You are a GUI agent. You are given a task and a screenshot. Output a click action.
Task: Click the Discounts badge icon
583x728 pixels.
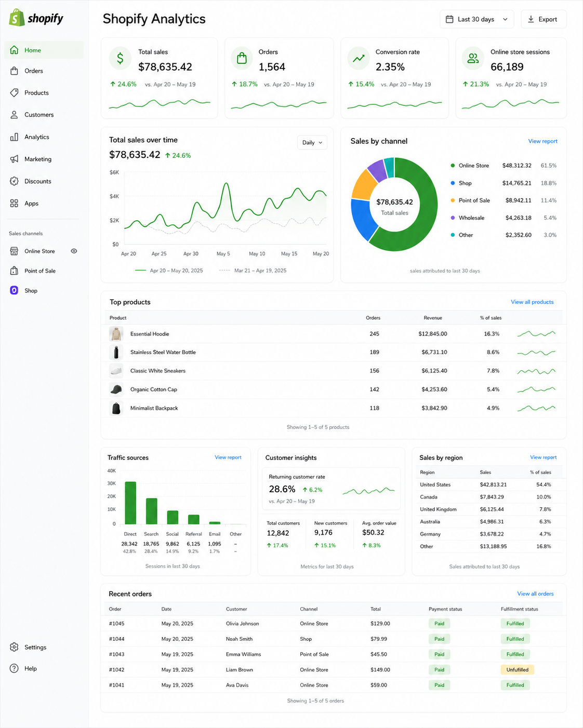tap(14, 181)
